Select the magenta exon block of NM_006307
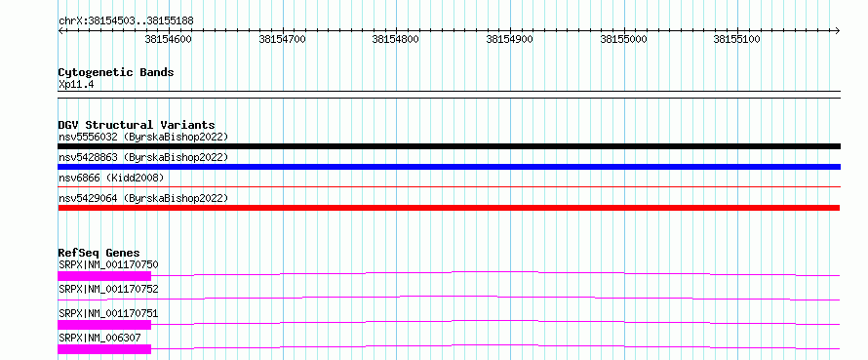The width and height of the screenshot is (868, 360). [104, 349]
